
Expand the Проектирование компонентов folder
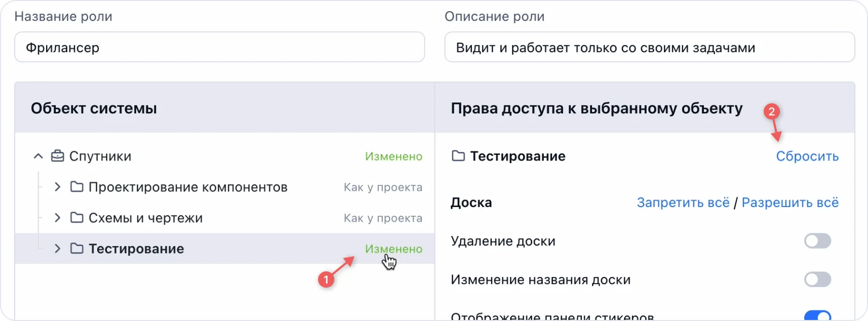(x=57, y=187)
